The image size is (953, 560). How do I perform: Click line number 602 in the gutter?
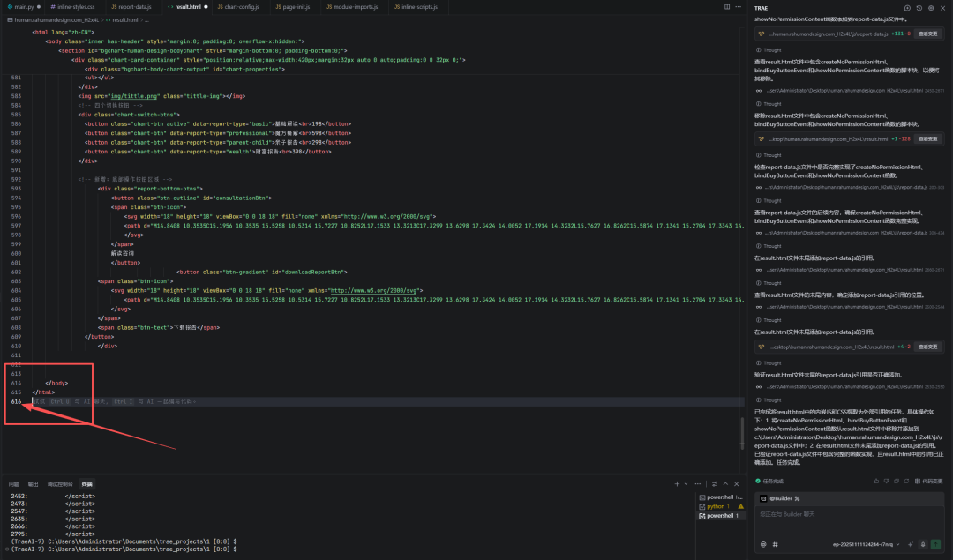tap(16, 273)
